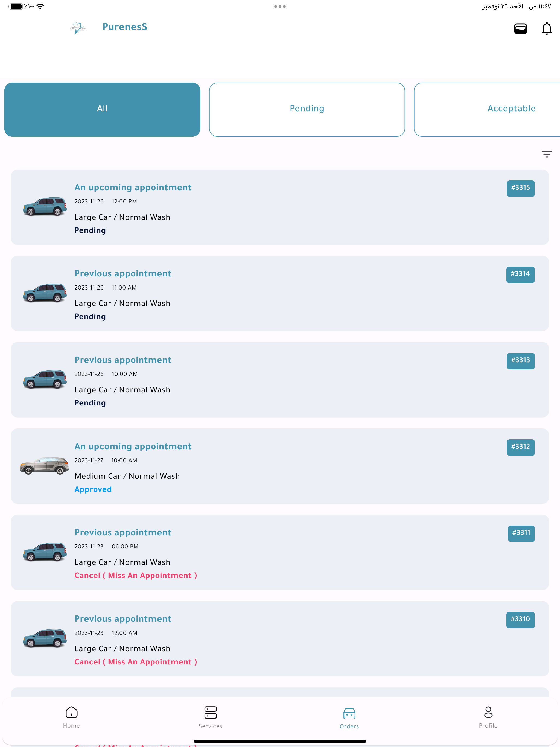Tap car image of order #3315

45,206
